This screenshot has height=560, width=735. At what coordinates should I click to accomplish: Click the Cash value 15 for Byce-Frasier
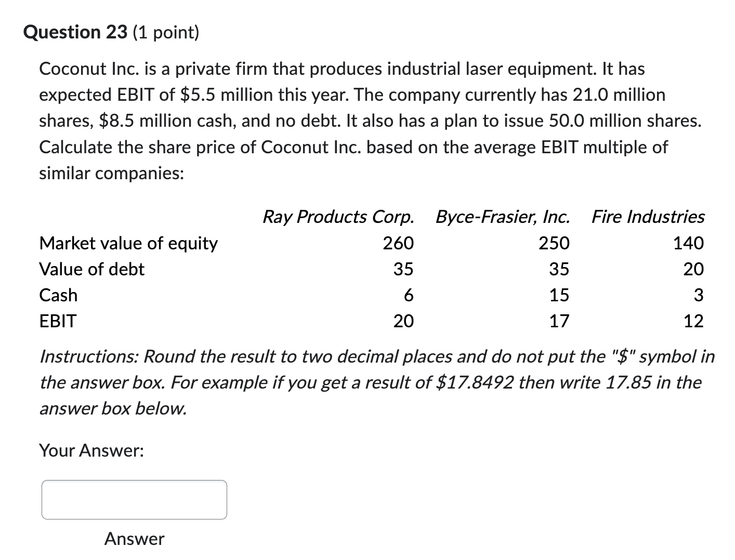(x=560, y=295)
